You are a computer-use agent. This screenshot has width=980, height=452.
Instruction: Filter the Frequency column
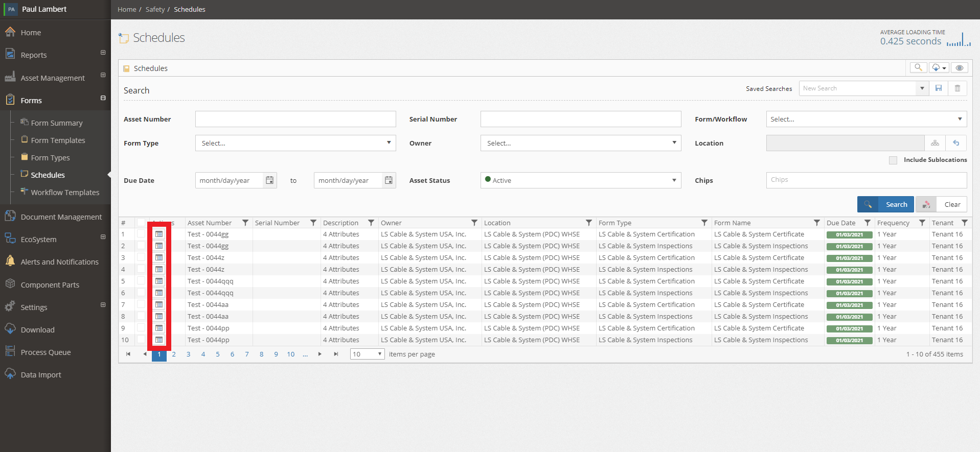[922, 223]
